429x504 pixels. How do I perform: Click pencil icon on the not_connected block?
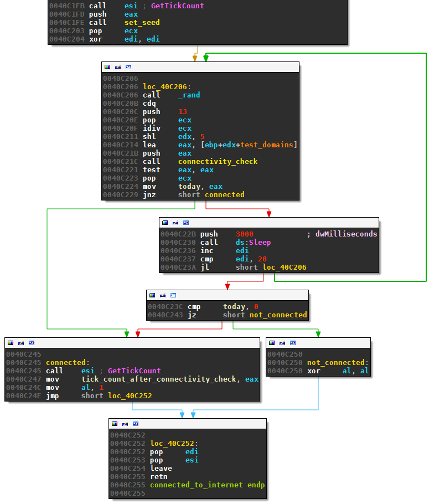(x=282, y=343)
